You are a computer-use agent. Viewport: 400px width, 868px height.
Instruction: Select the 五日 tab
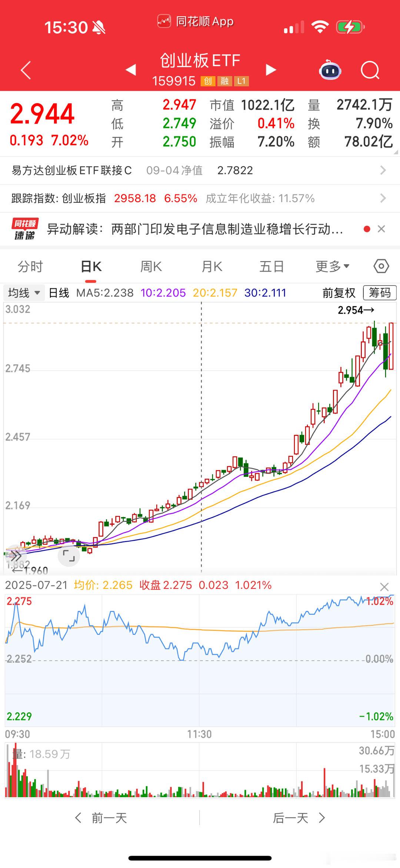(x=271, y=266)
